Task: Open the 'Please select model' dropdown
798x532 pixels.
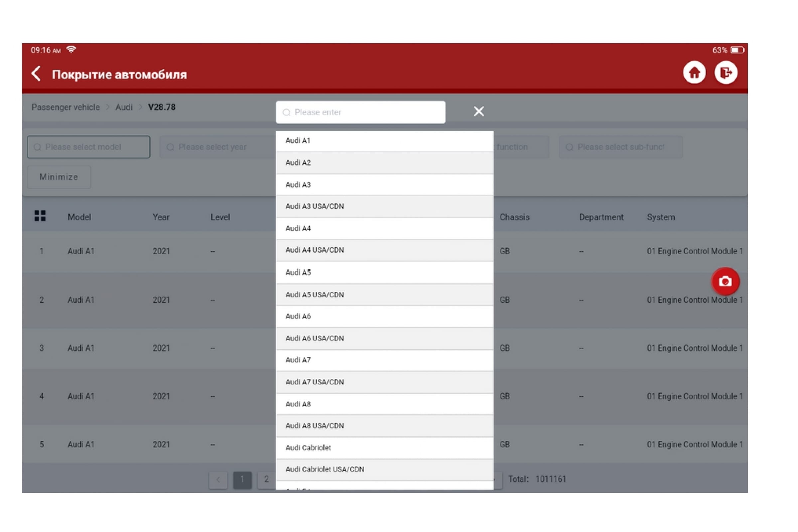Action: tap(88, 147)
